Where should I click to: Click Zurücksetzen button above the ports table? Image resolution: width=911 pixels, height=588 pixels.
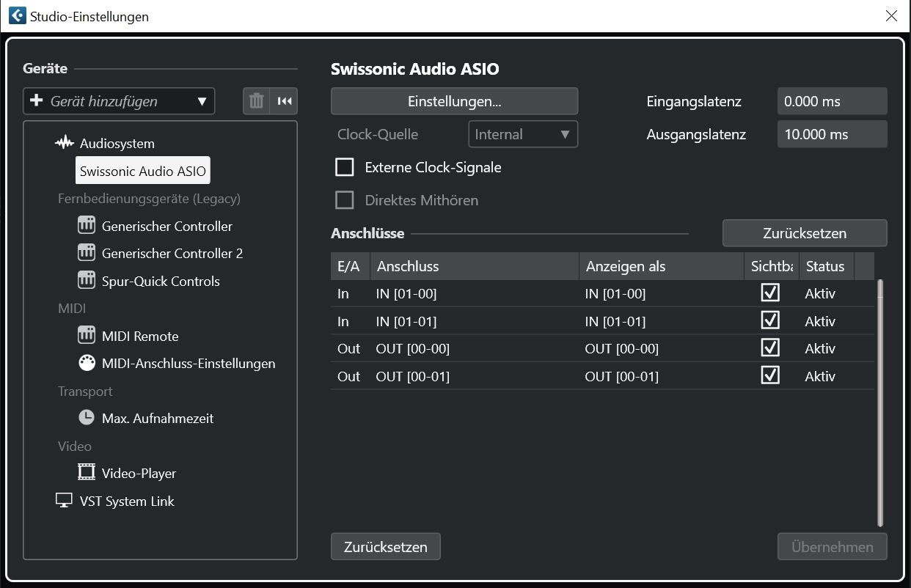pos(805,233)
